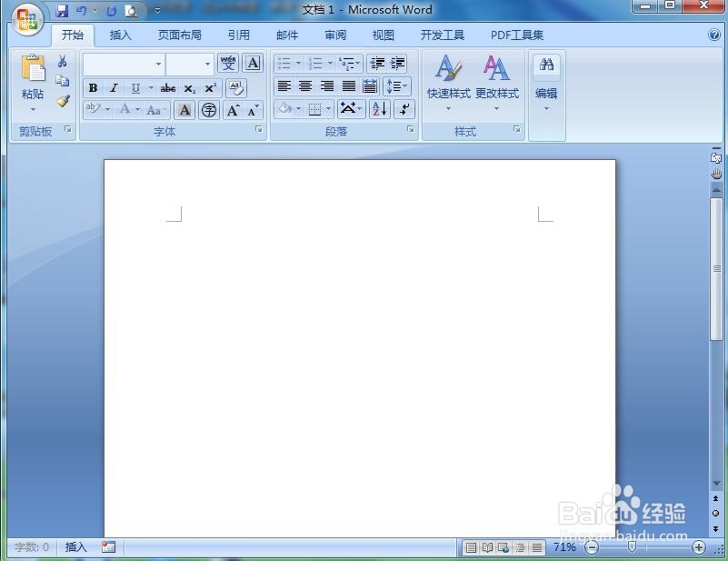Toggle character shading A button
This screenshot has height=561, width=728.
coord(184,110)
